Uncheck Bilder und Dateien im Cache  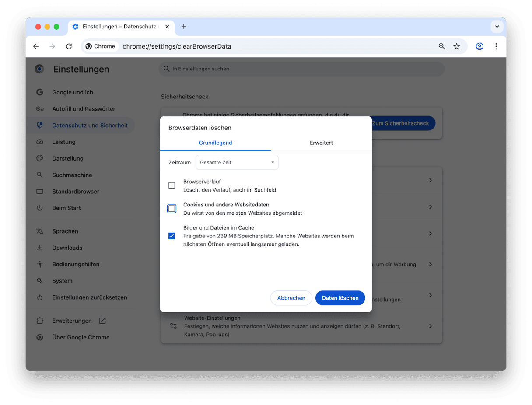172,236
